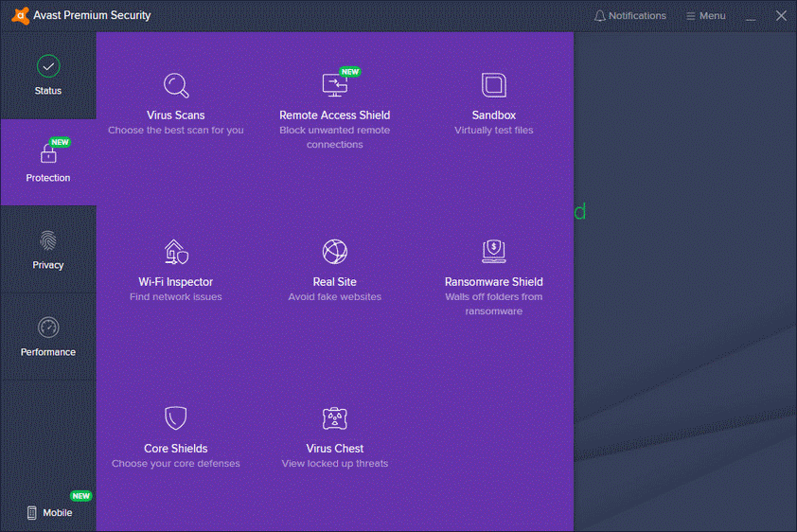
Task: Open Virus Scans magnifier icon
Action: click(x=176, y=85)
